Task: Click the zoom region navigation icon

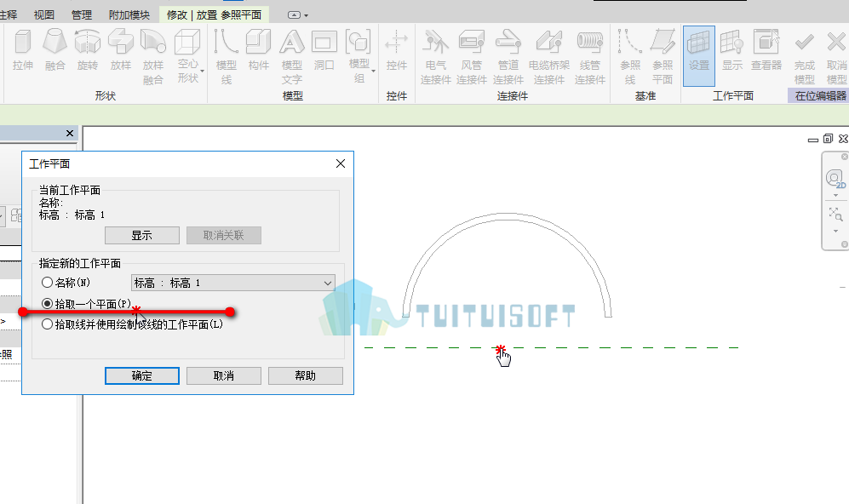Action: coord(835,215)
